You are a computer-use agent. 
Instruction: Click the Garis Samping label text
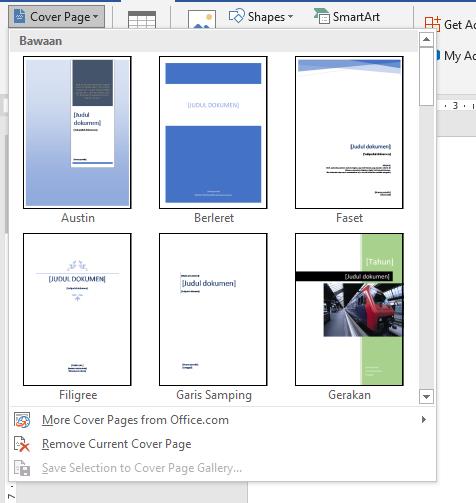tap(214, 395)
